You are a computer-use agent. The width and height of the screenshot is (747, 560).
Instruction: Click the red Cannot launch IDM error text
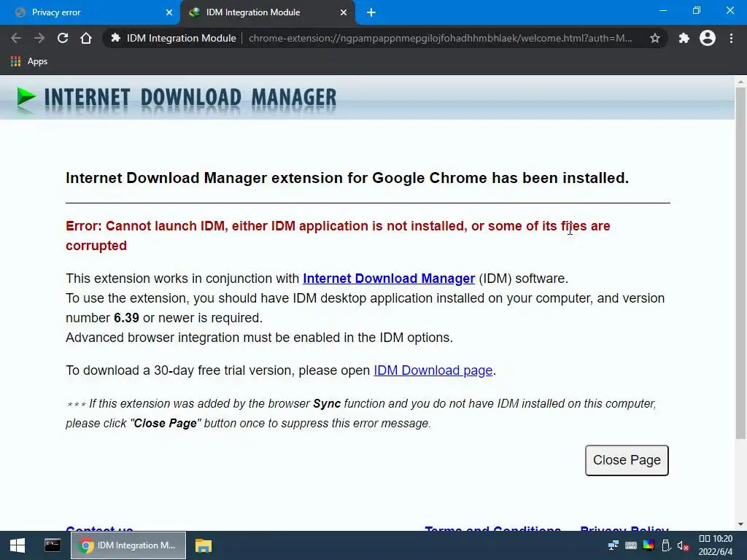click(x=338, y=236)
